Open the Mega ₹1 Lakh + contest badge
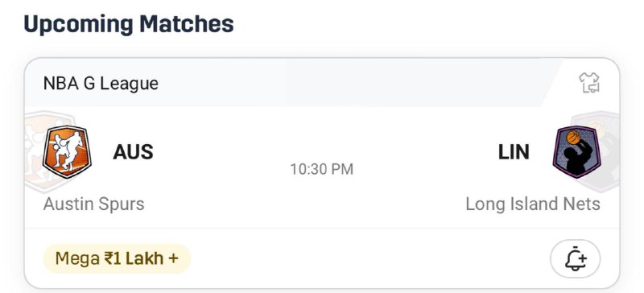This screenshot has height=293, width=644. pyautogui.click(x=117, y=258)
